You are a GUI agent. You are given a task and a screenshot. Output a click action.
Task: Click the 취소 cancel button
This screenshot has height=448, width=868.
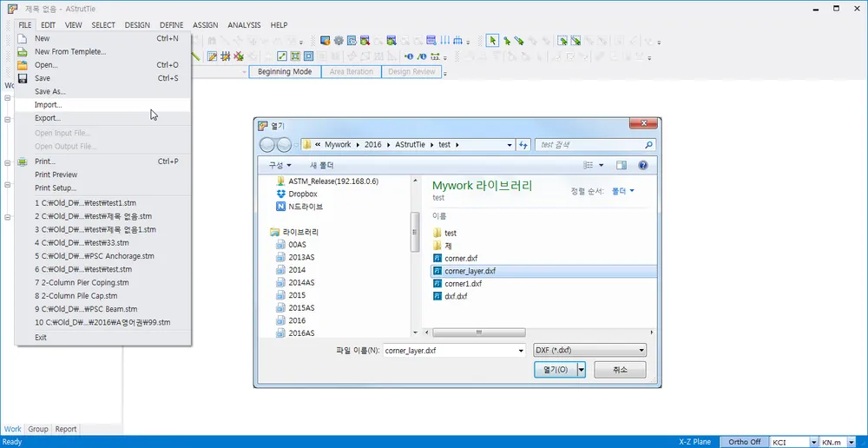pos(620,369)
